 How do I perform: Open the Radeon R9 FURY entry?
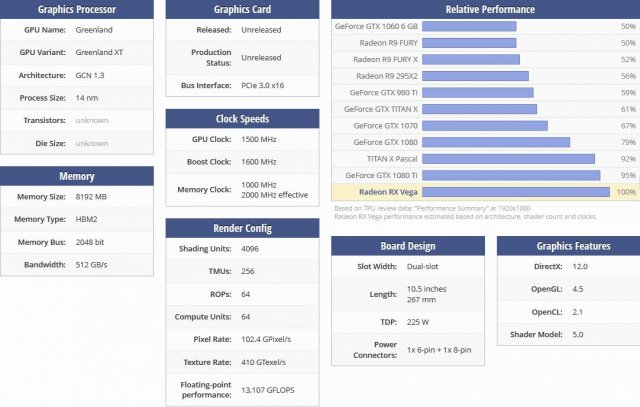pyautogui.click(x=389, y=43)
